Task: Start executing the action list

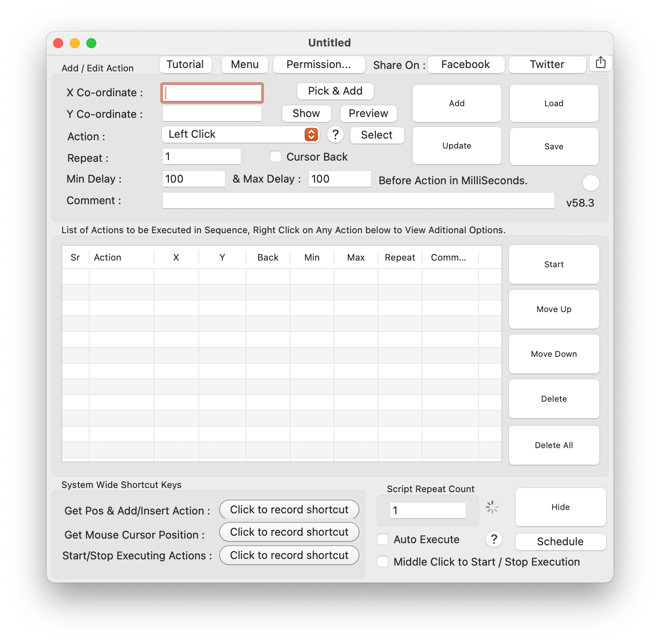Action: pyautogui.click(x=554, y=264)
